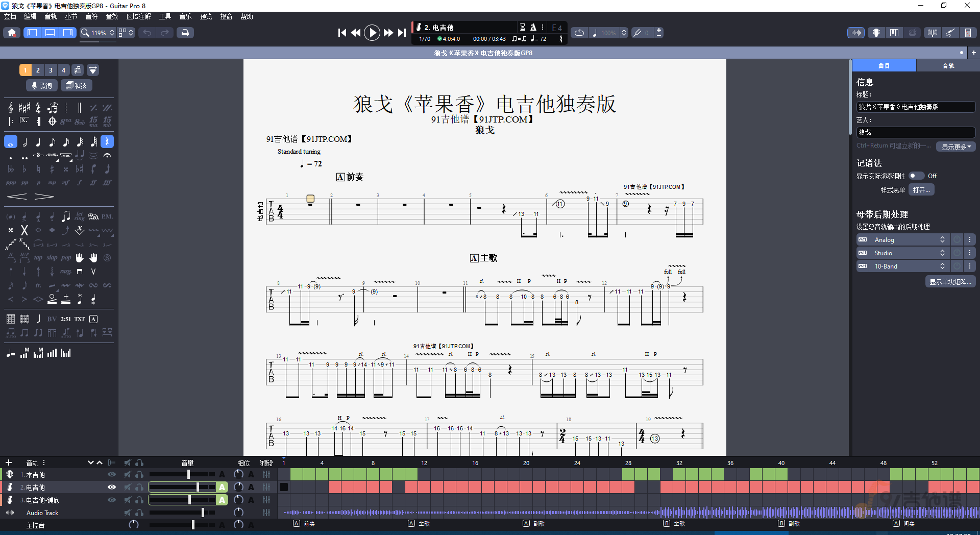Screen dimensions: 980x535
Task: Open the line-in cable icon
Action: tap(950, 33)
